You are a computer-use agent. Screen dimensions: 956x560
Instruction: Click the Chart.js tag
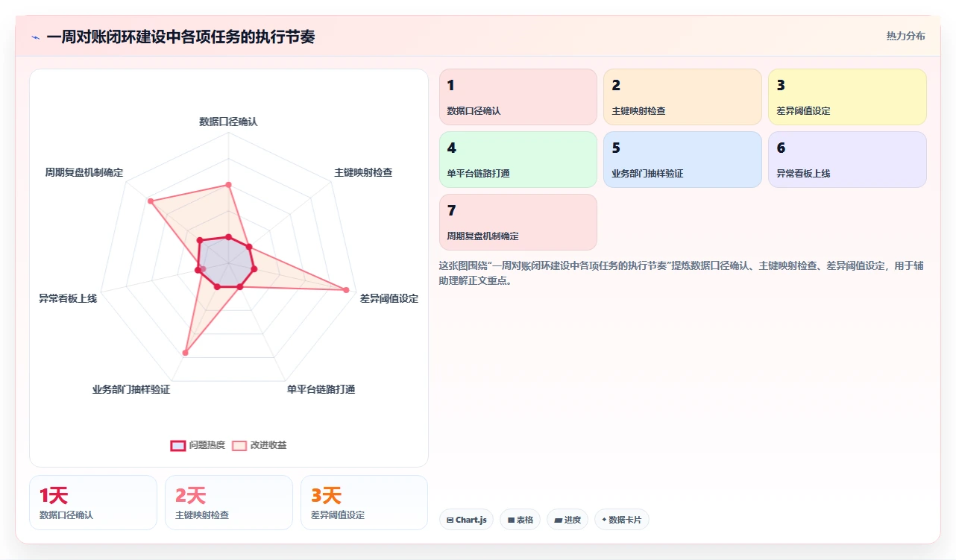[466, 520]
